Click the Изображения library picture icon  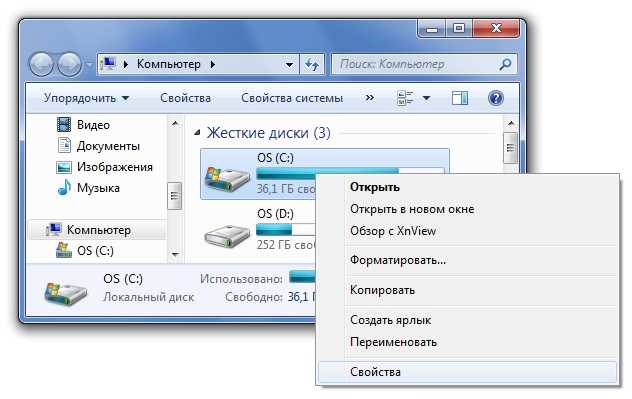tap(64, 166)
